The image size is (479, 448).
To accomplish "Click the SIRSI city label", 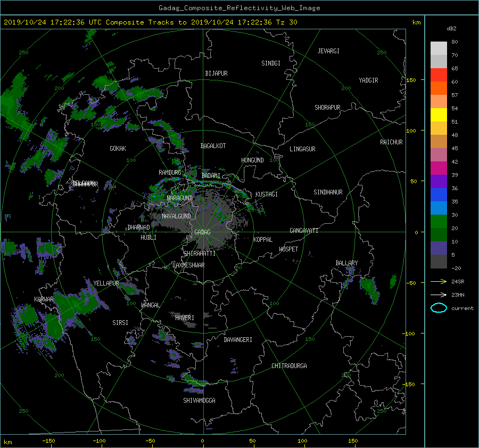I will (x=120, y=323).
